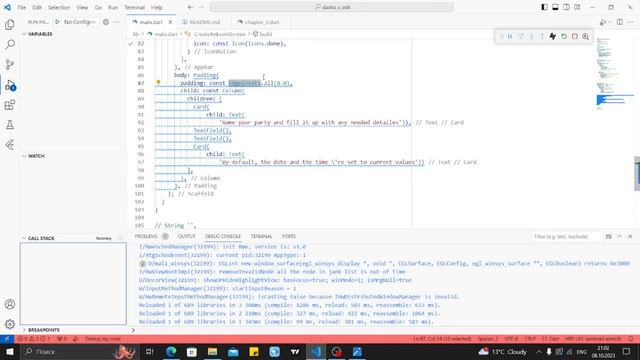
Task: Restart debugging with green circular arrow
Action: 564,36
